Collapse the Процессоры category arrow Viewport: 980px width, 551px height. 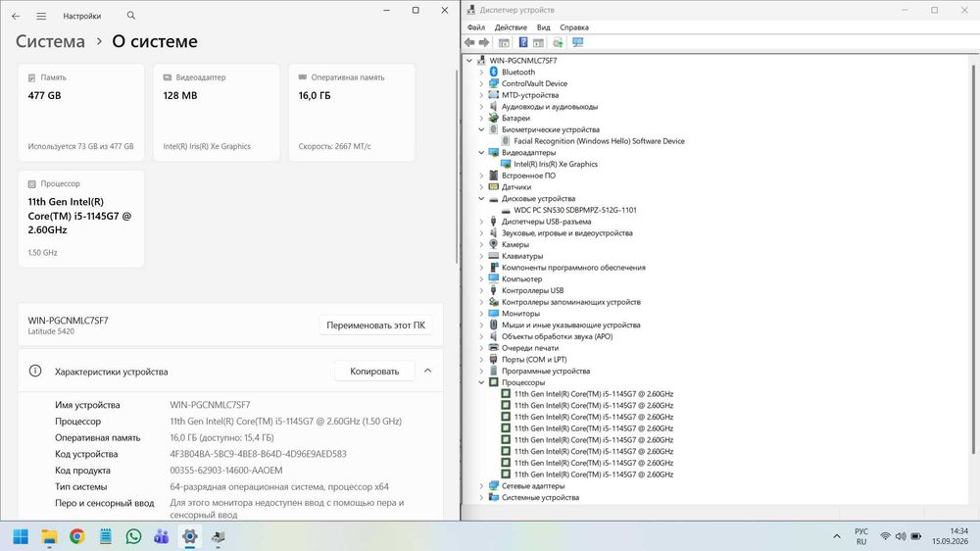(x=481, y=382)
